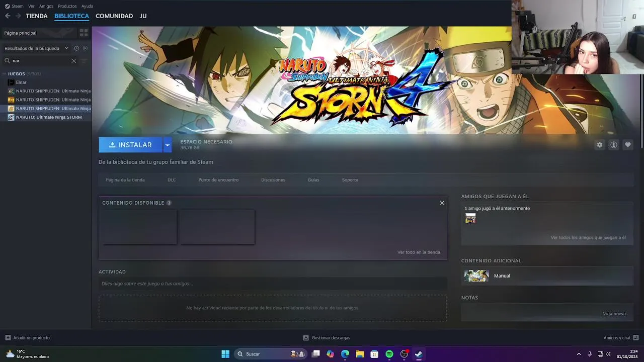This screenshot has width=644, height=362.
Task: Click 'Ver todos los amigos que juegan a él'
Action: (x=588, y=237)
